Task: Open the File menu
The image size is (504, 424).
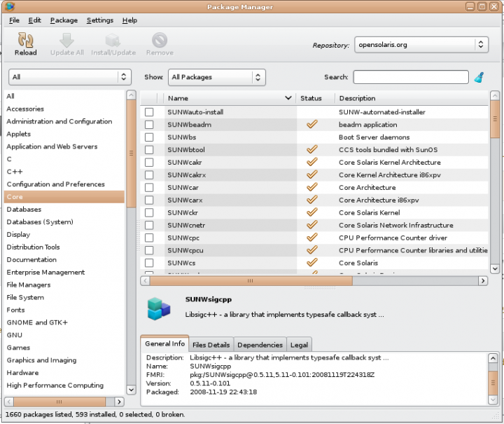Action: point(14,20)
